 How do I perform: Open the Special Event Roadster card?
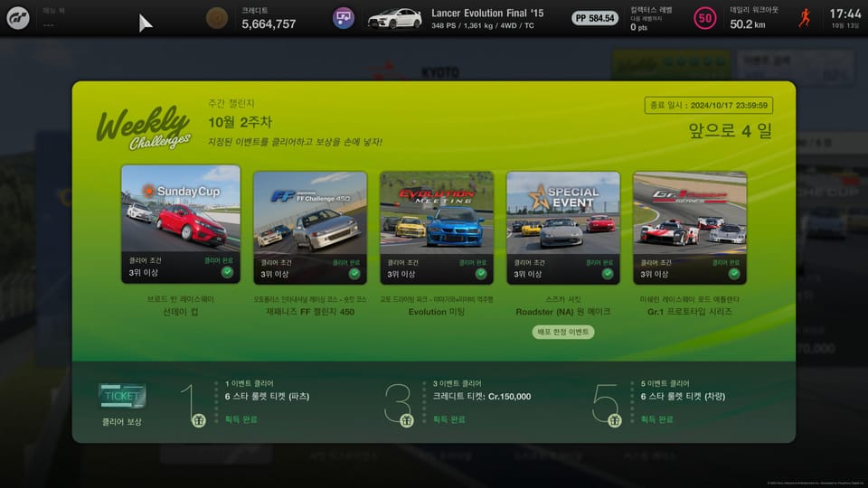563,228
